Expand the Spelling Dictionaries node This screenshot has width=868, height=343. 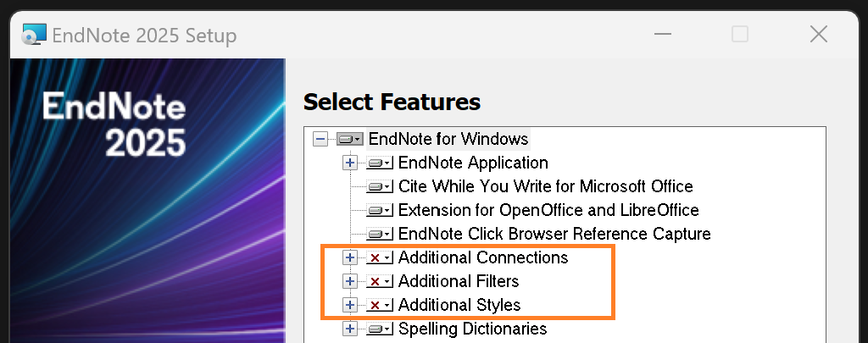coord(349,329)
